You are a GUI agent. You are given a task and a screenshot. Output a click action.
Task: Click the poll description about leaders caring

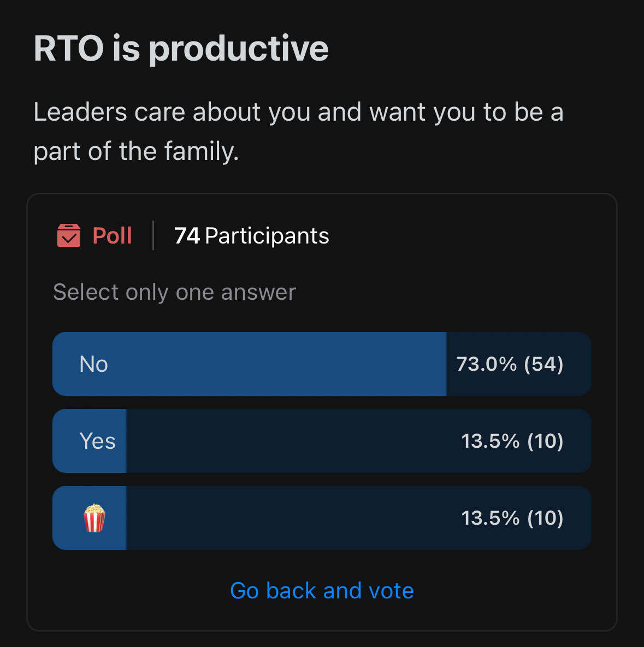click(299, 131)
